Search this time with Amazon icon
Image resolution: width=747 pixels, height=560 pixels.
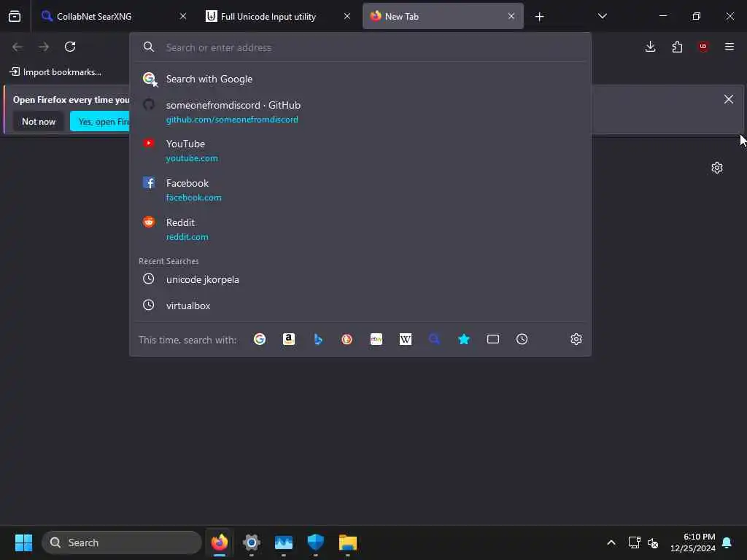(x=289, y=339)
